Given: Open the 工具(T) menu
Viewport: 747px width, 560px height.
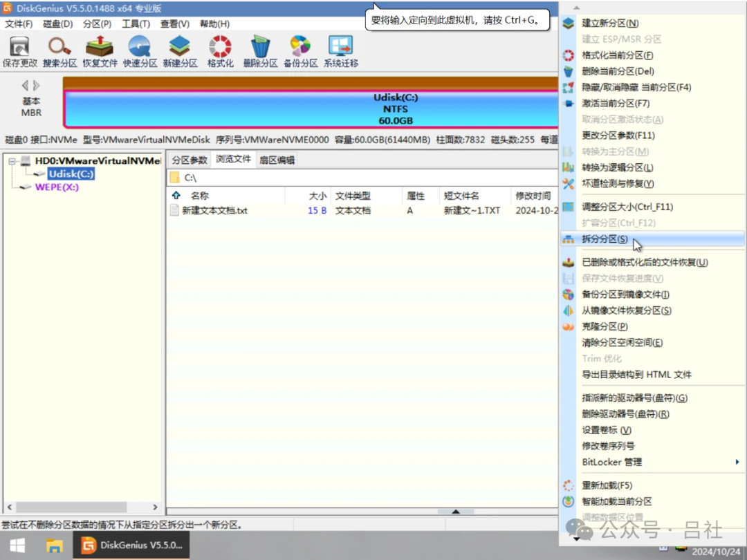Looking at the screenshot, I should point(136,24).
